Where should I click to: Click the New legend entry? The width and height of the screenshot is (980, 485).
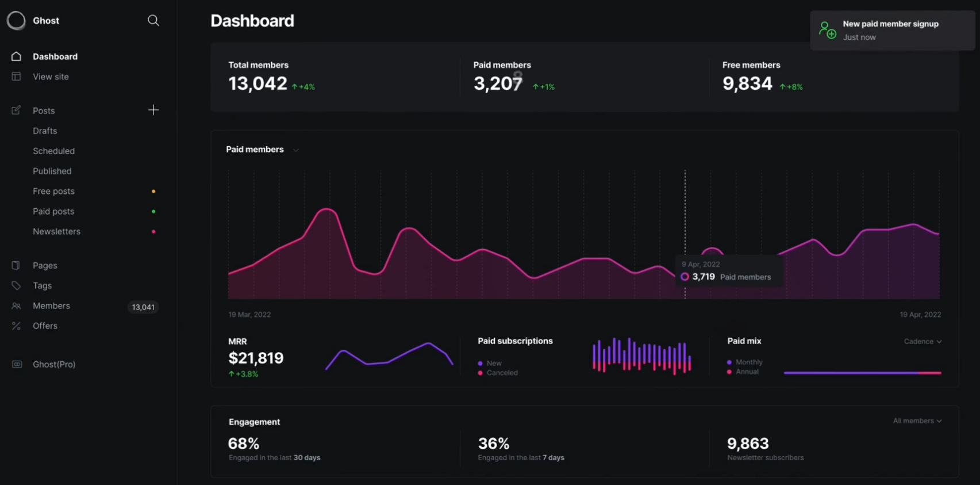490,363
